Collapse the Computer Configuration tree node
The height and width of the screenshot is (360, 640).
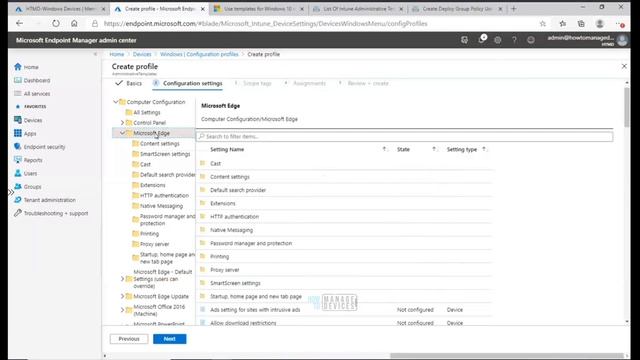click(x=116, y=102)
